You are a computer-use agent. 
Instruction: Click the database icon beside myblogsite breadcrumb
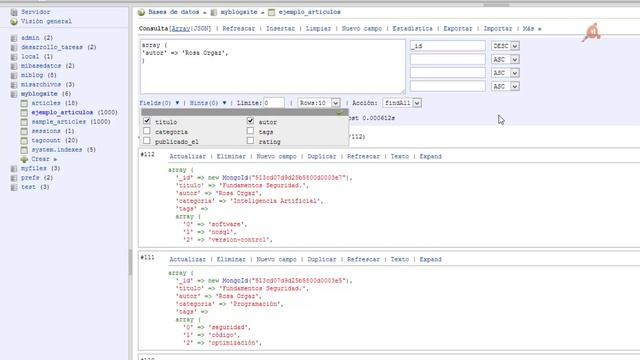pyautogui.click(x=214, y=12)
